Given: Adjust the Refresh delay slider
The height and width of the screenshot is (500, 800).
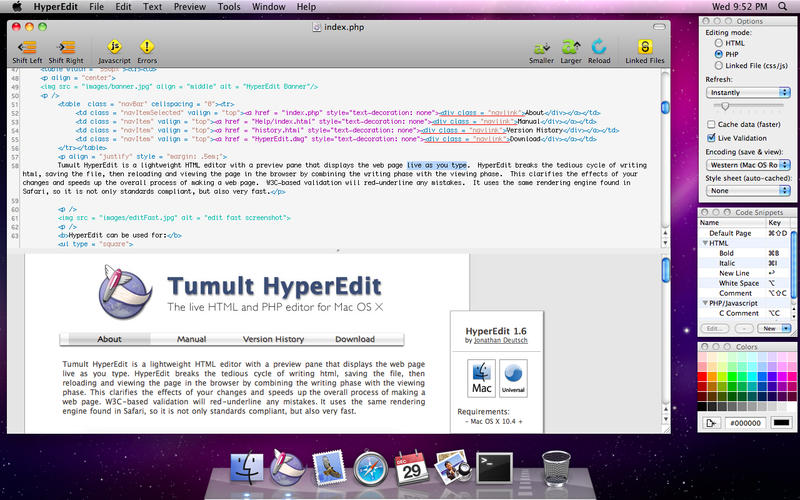Looking at the screenshot, I should (x=724, y=106).
